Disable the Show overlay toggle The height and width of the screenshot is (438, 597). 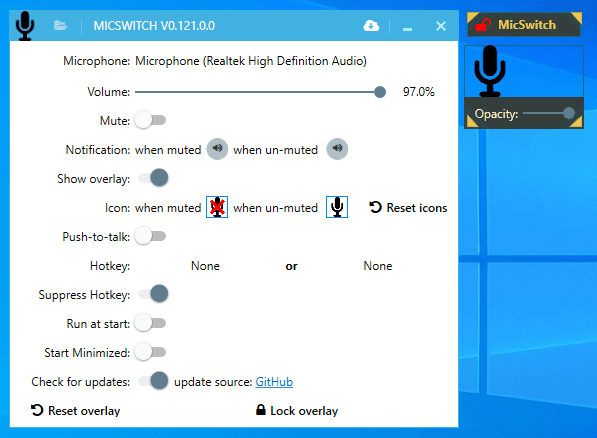click(x=153, y=178)
